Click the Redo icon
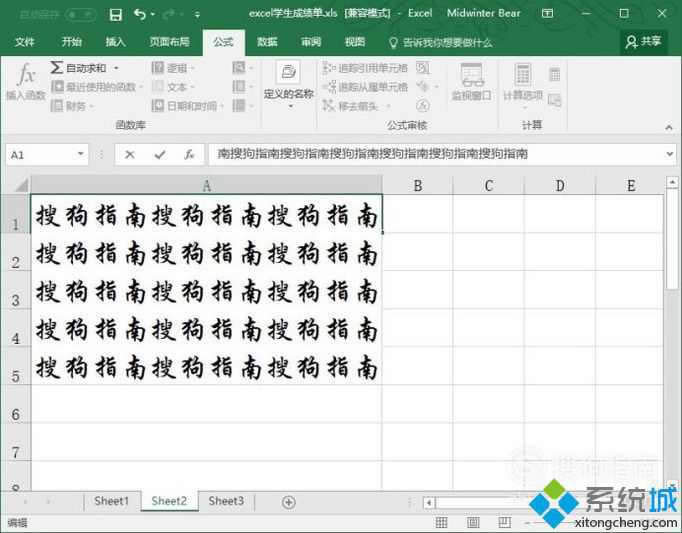The height and width of the screenshot is (533, 682). click(168, 14)
